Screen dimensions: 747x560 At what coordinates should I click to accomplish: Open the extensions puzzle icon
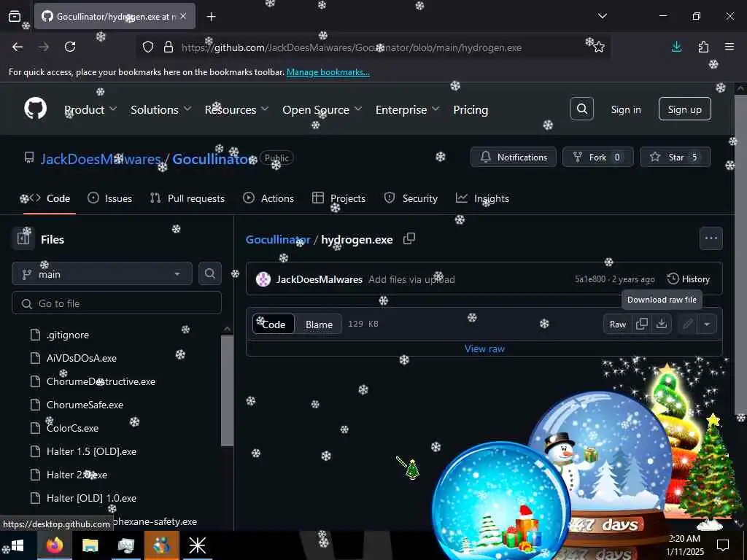pos(703,47)
